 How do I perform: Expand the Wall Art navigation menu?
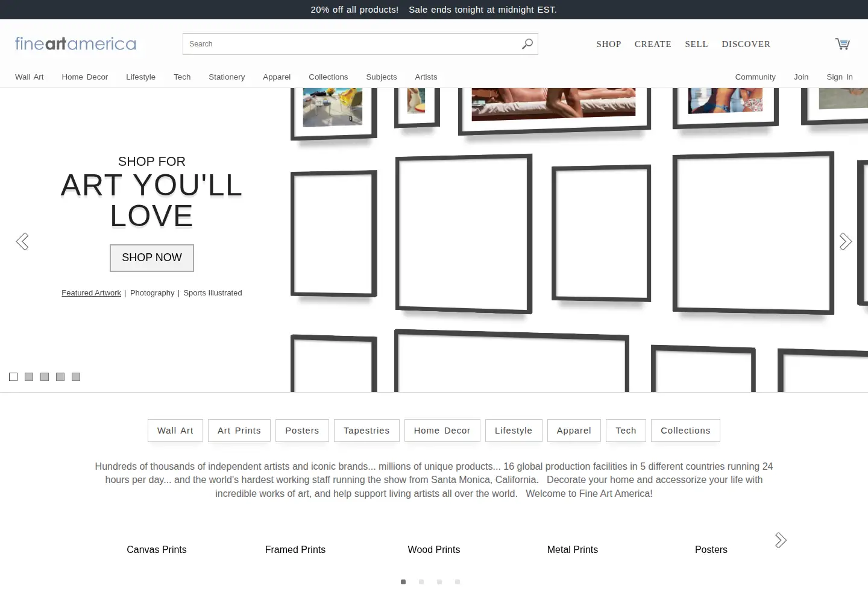[x=30, y=77]
